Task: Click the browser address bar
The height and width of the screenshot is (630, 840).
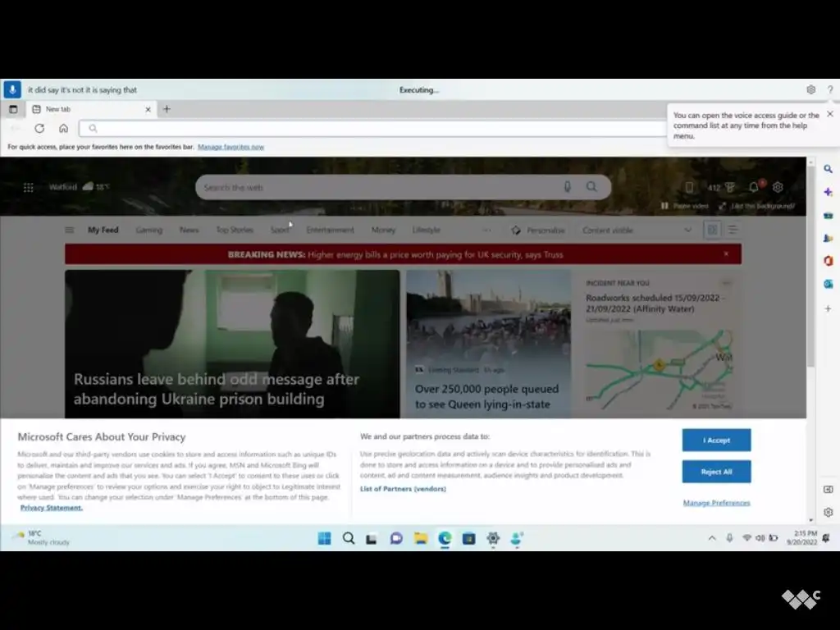Action: point(373,128)
